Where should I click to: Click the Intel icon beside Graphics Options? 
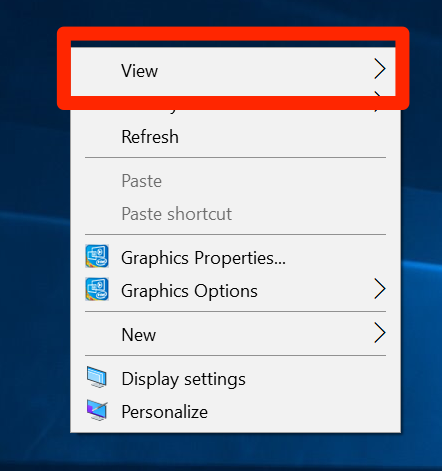[97, 289]
